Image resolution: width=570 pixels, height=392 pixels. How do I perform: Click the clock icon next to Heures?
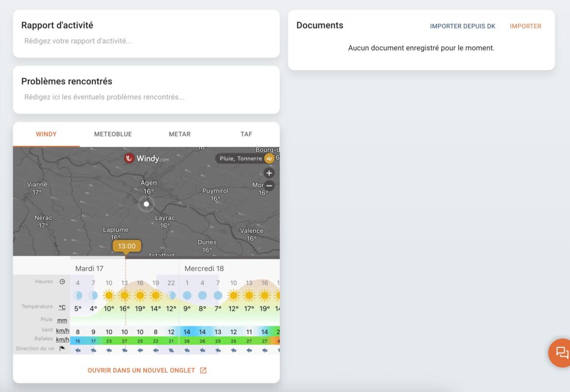[x=63, y=281]
